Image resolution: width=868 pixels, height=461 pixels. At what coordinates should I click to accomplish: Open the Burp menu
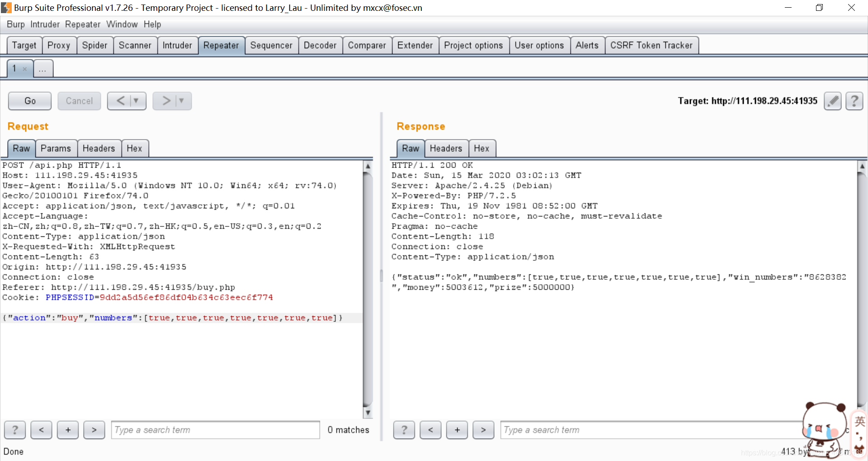(15, 24)
